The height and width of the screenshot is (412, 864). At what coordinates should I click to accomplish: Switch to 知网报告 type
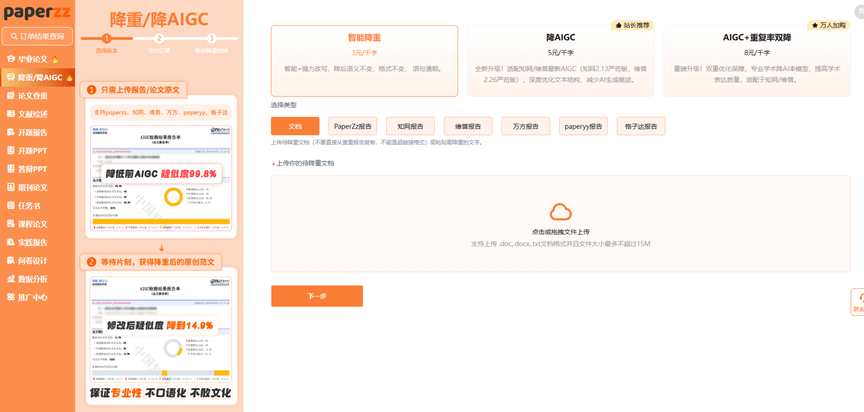click(x=411, y=126)
